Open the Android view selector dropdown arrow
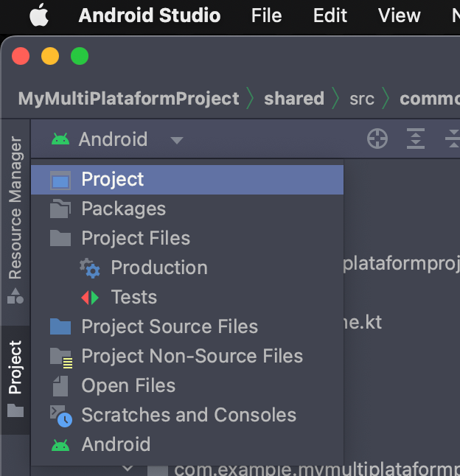Viewport: 460px width, 476px height. (x=177, y=140)
